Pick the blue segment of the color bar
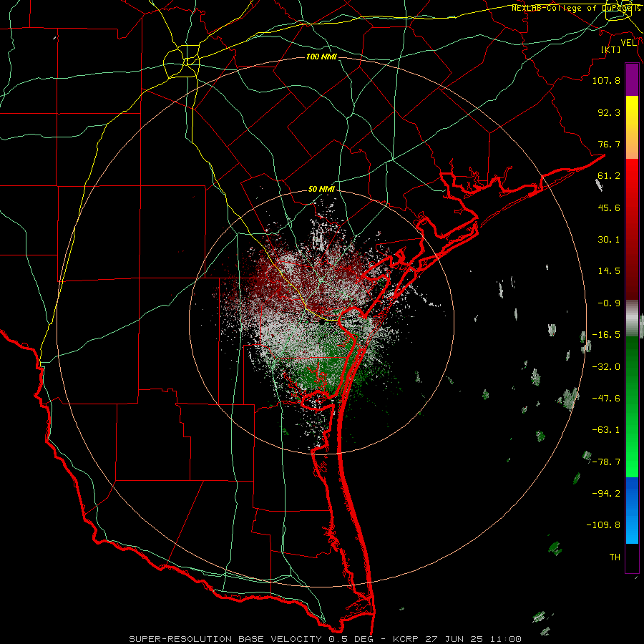 (x=632, y=510)
